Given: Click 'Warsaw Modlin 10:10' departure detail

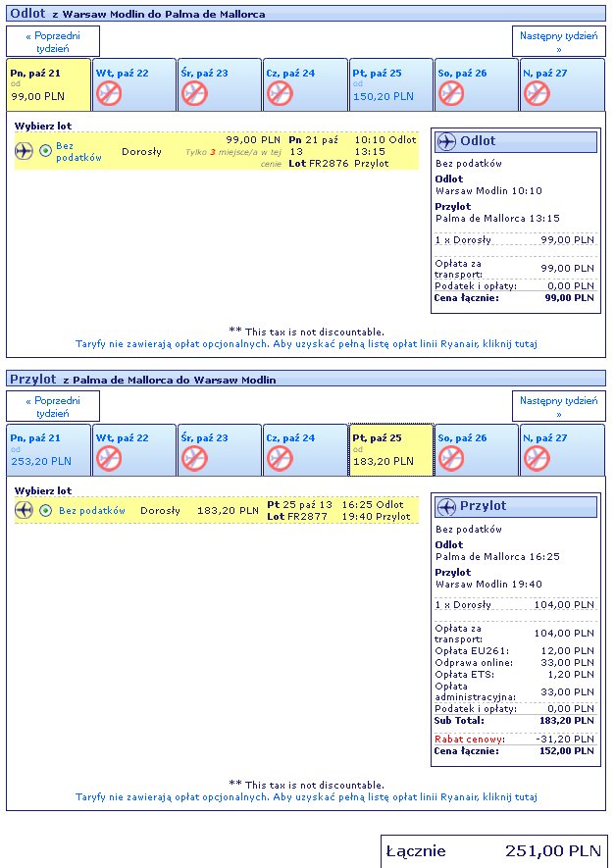Looking at the screenshot, I should [488, 191].
